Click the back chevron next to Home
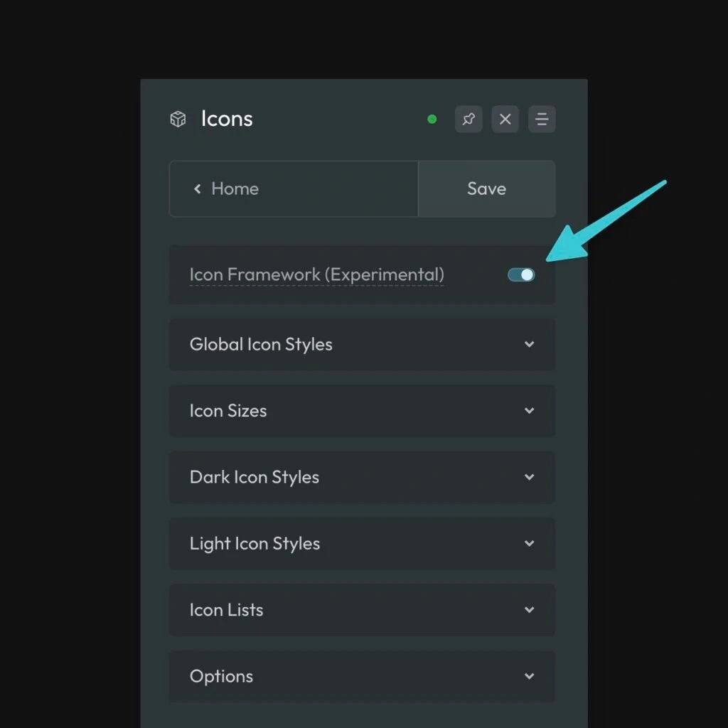The width and height of the screenshot is (728, 728). [198, 188]
